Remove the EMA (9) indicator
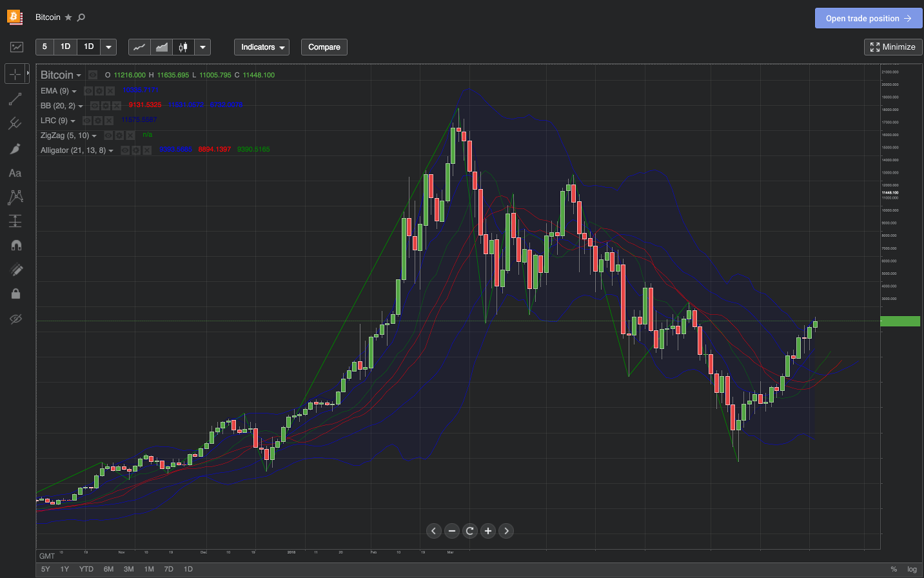Image resolution: width=924 pixels, height=578 pixels. (x=110, y=91)
